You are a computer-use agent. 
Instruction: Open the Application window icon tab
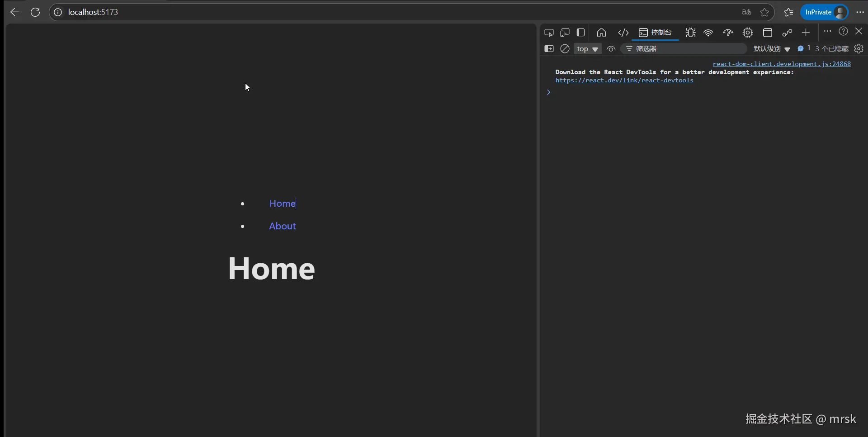point(768,33)
